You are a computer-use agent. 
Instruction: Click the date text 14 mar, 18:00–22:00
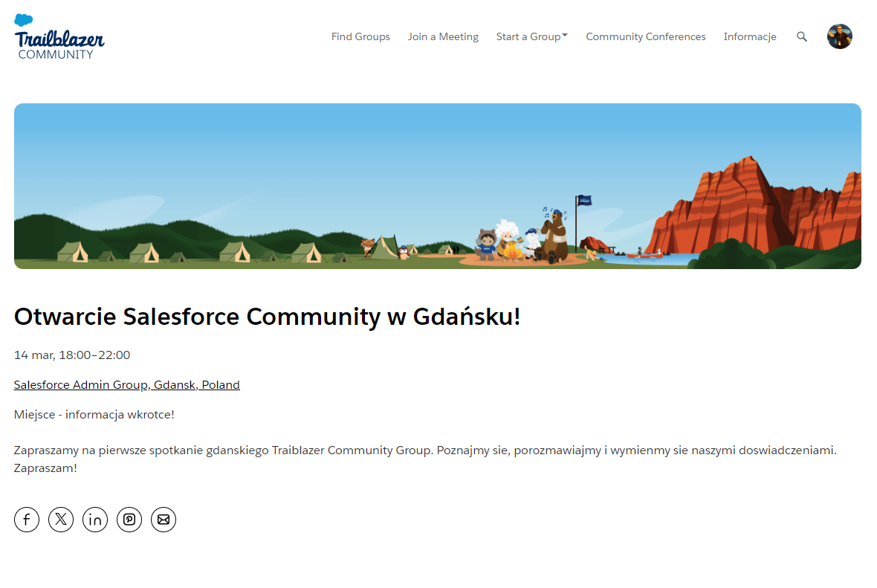point(72,355)
